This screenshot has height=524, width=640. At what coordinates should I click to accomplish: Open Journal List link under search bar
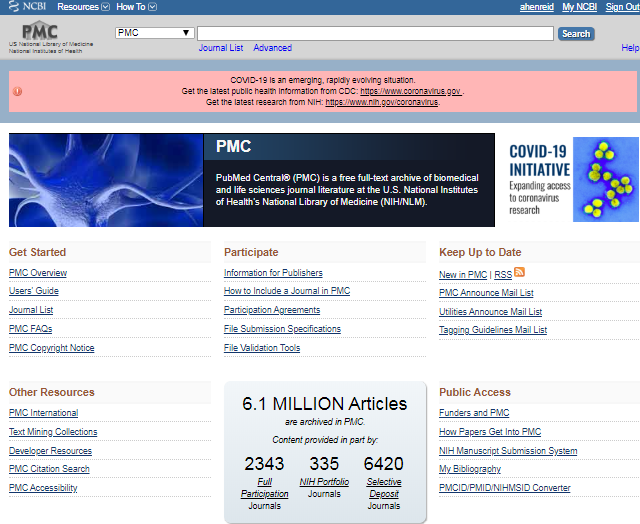(221, 48)
